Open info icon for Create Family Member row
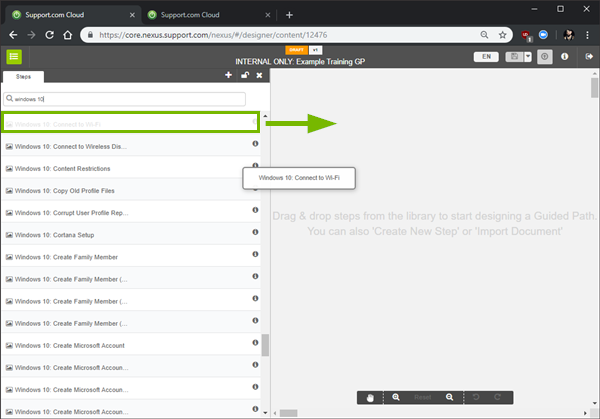The height and width of the screenshot is (419, 600). [255, 254]
